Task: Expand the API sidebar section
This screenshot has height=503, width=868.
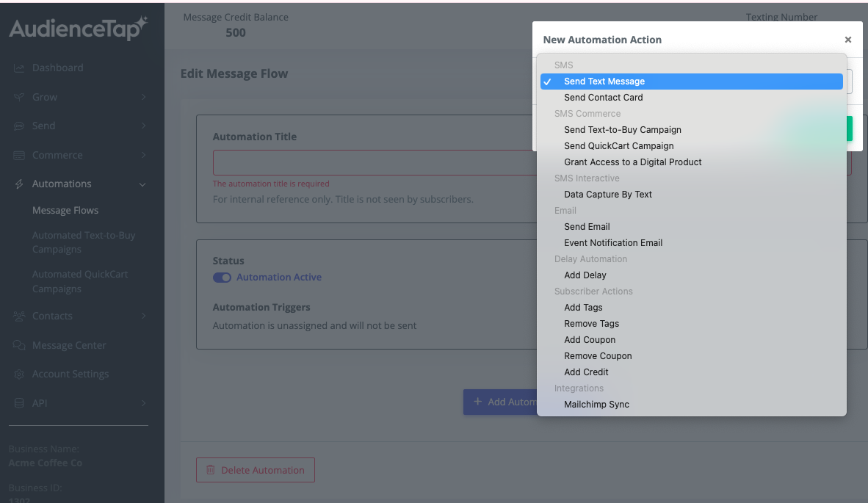Action: [143, 402]
